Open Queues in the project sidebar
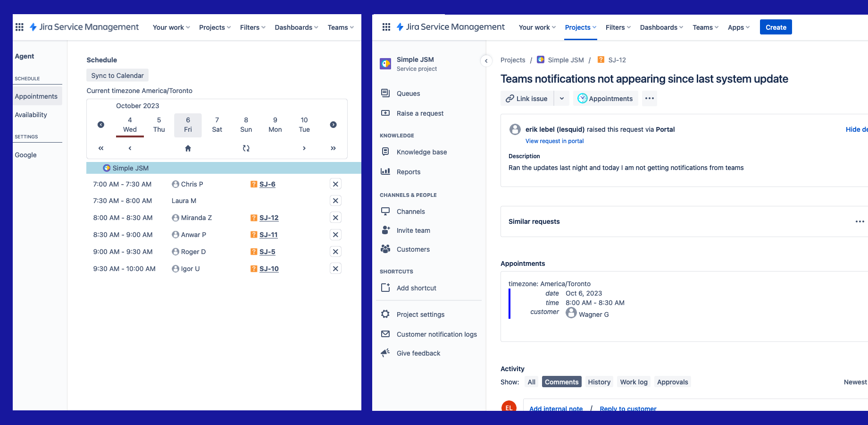The image size is (868, 425). point(409,93)
